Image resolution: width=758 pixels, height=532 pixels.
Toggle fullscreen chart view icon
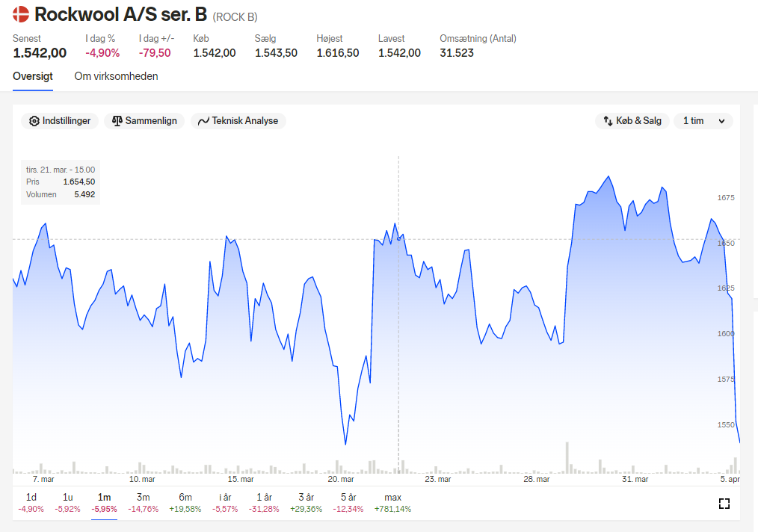coord(724,504)
